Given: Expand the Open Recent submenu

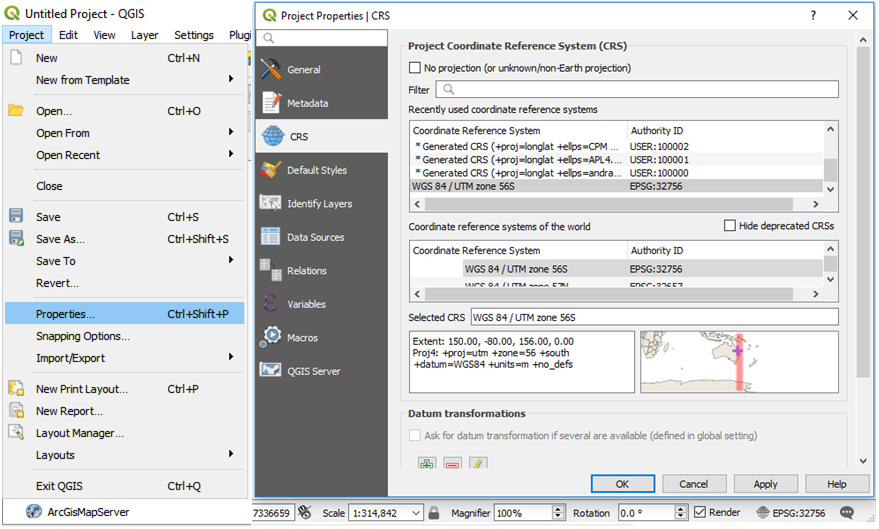Looking at the screenshot, I should coord(231,155).
